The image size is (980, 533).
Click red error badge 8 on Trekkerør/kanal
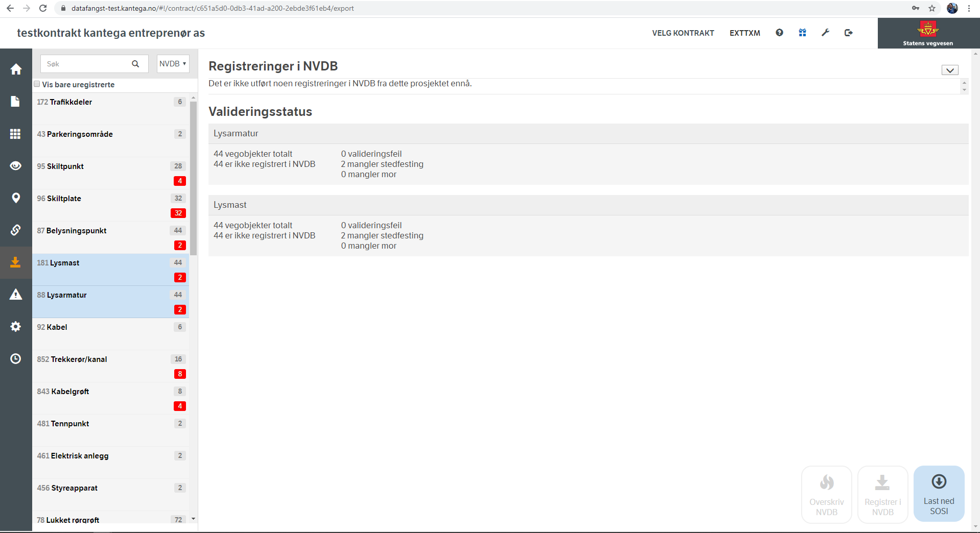pyautogui.click(x=180, y=374)
